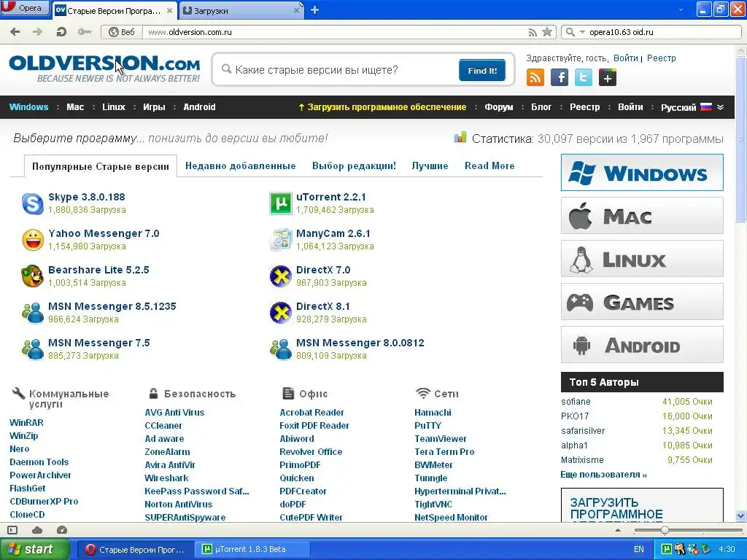
Task: Open the MSN Messenger 8.5.1235 icon
Action: [33, 313]
